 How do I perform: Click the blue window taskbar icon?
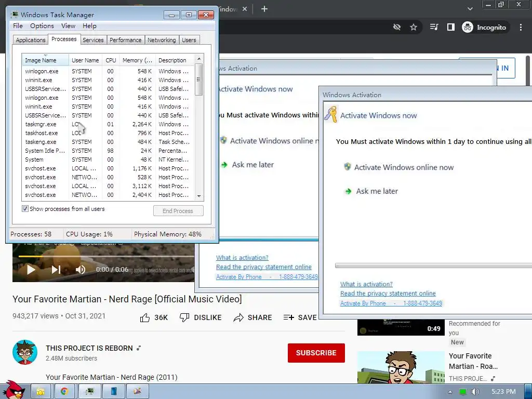(114, 392)
